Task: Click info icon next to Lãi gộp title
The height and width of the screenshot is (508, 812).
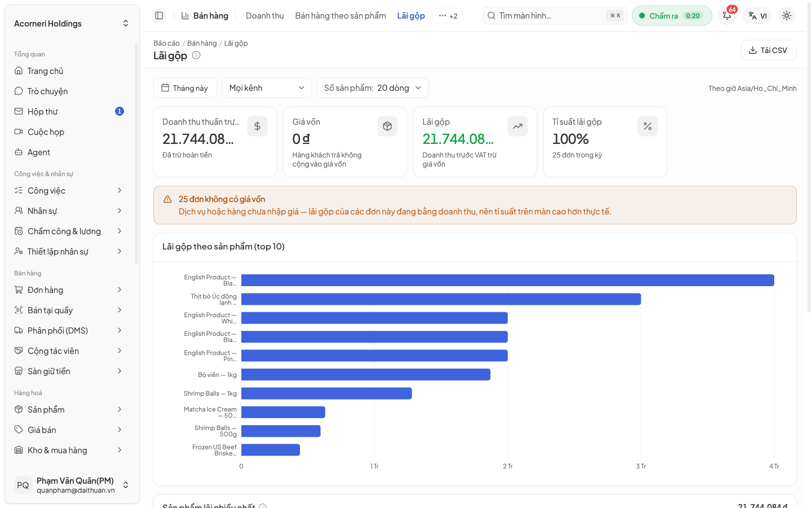Action: (x=196, y=55)
